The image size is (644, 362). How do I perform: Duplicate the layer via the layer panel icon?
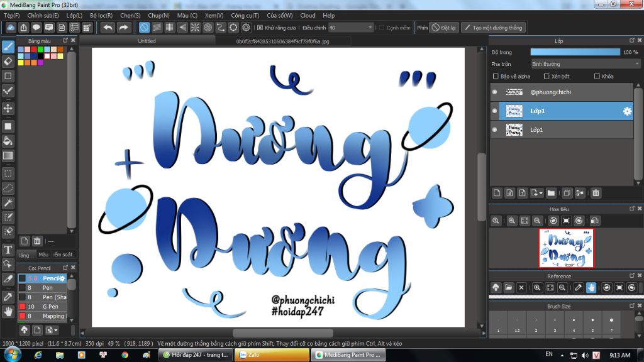coord(567,193)
